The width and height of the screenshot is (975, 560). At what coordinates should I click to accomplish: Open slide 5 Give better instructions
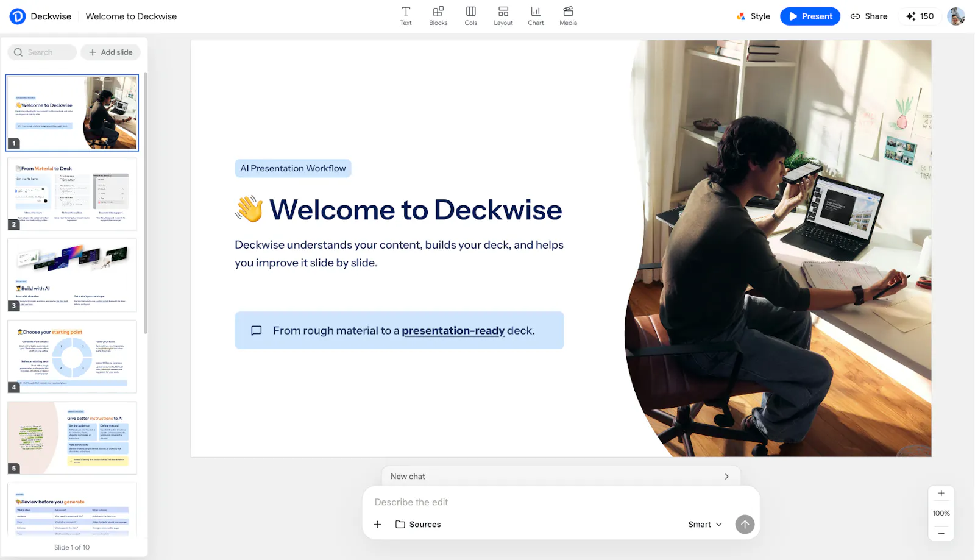pos(72,438)
